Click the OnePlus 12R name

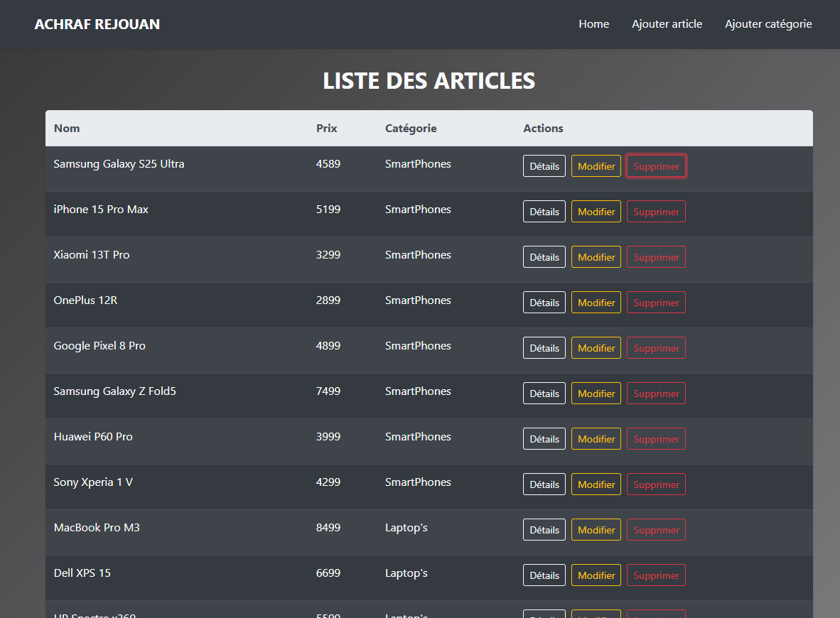(86, 300)
